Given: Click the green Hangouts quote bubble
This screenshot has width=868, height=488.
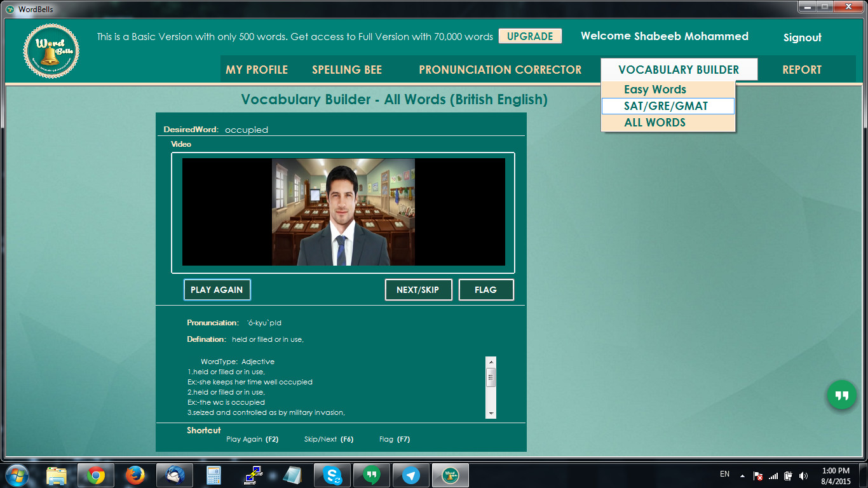Looking at the screenshot, I should (x=842, y=396).
